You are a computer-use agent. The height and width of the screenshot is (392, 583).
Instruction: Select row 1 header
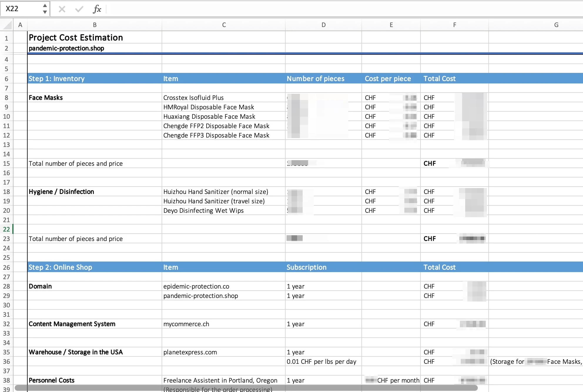pos(6,38)
